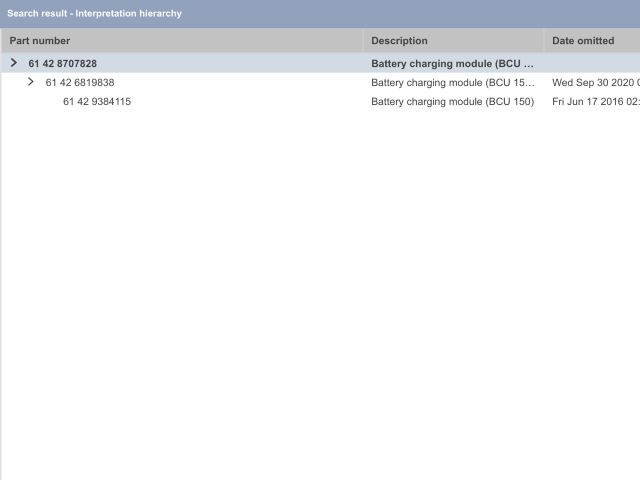Click blank area below the hierarchy rows
The height and width of the screenshot is (480, 640).
[320, 300]
